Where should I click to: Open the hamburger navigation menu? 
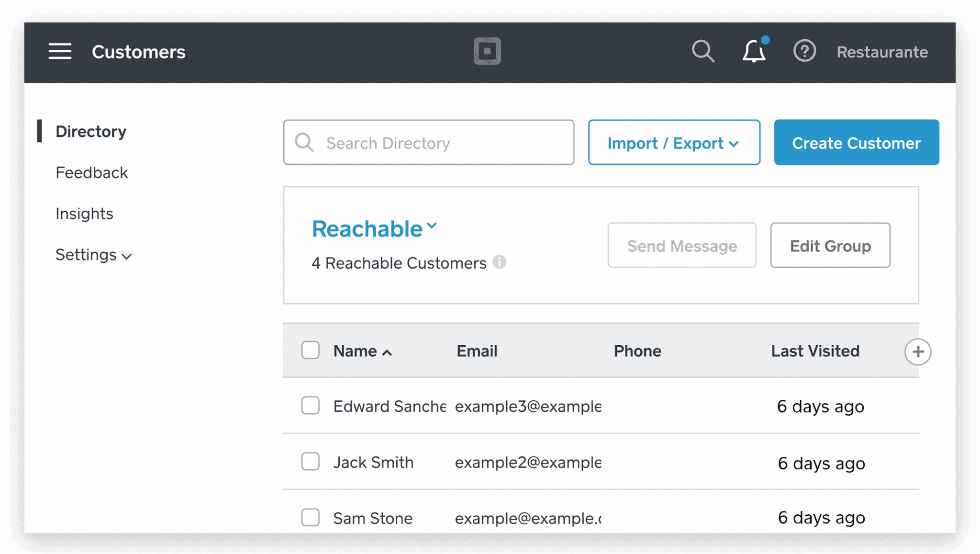pos(60,51)
